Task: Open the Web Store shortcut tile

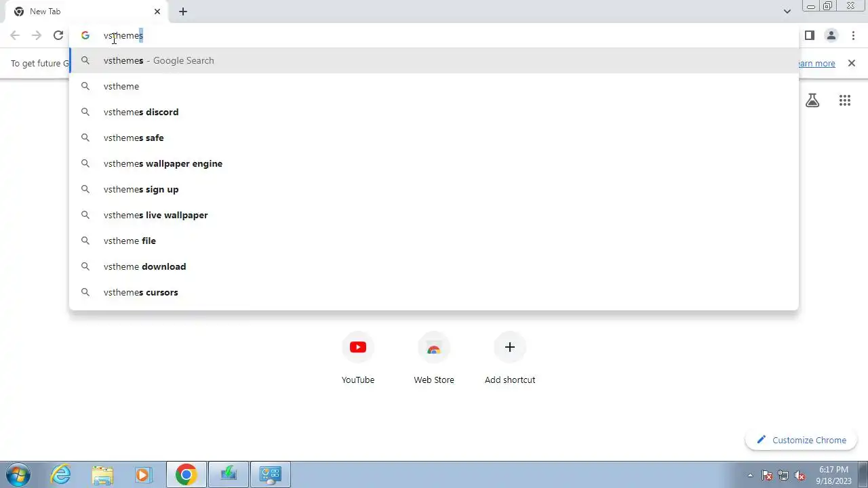Action: click(x=434, y=359)
